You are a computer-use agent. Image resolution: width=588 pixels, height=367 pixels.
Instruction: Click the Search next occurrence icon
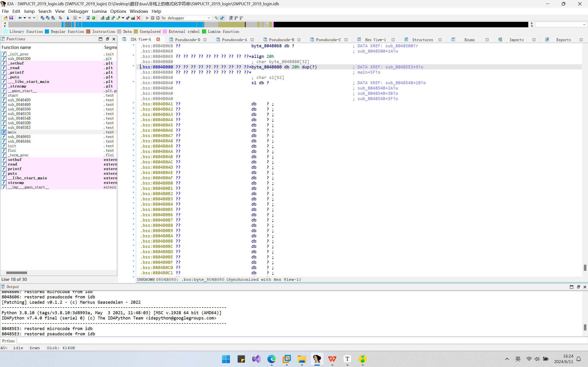(x=60, y=18)
